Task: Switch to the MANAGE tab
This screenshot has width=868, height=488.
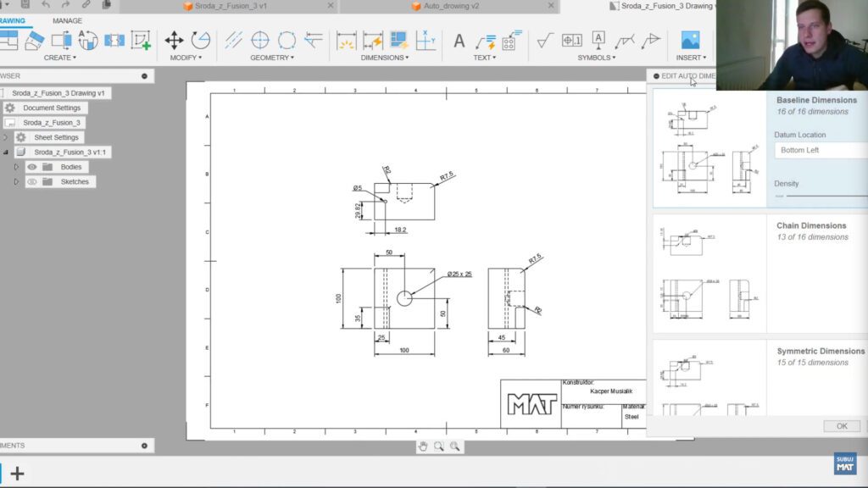Action: pyautogui.click(x=66, y=20)
